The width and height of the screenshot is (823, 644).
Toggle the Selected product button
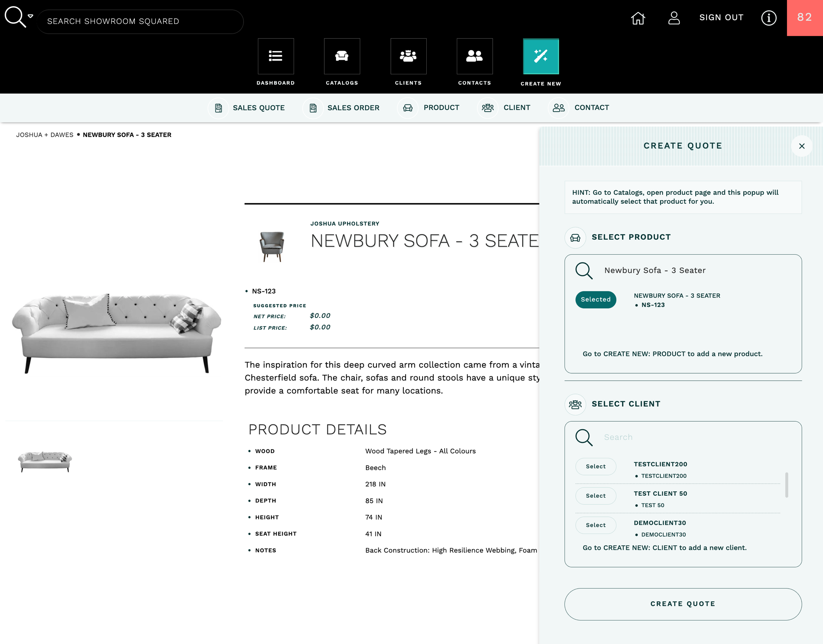coord(595,300)
